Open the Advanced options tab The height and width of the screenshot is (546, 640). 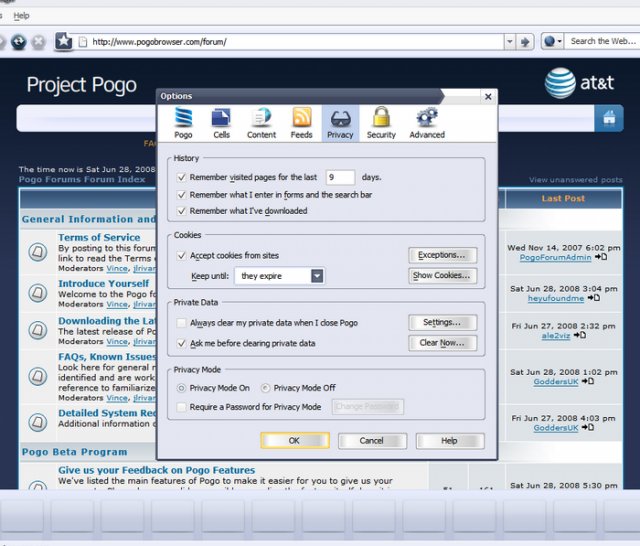(x=427, y=123)
